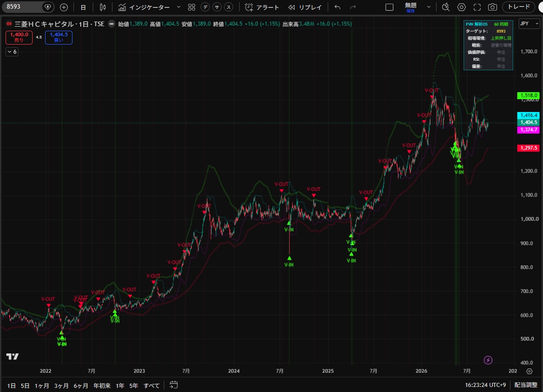Viewport: 543px width, 392px height.
Task: Open the インジケーター indicators dialog
Action: click(144, 7)
